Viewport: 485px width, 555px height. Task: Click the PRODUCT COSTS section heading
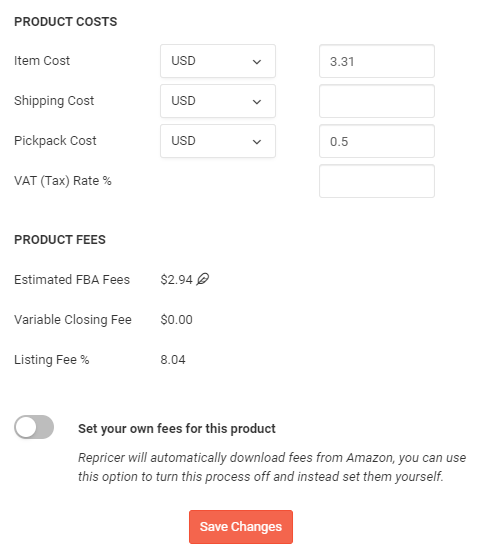tap(65, 22)
